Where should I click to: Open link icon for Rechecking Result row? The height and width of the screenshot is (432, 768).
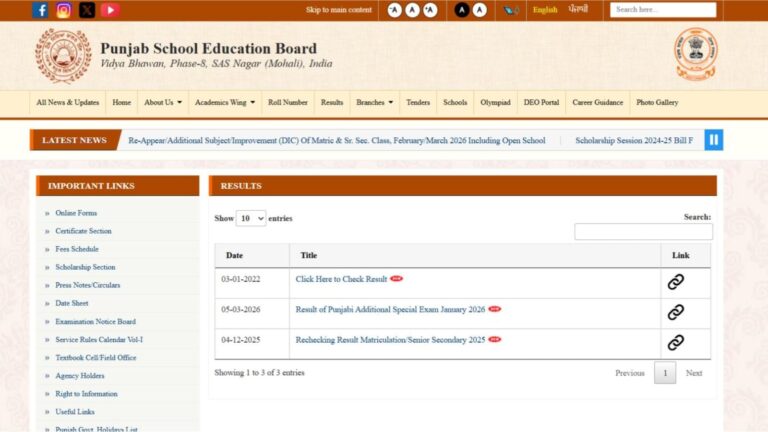[x=675, y=342]
